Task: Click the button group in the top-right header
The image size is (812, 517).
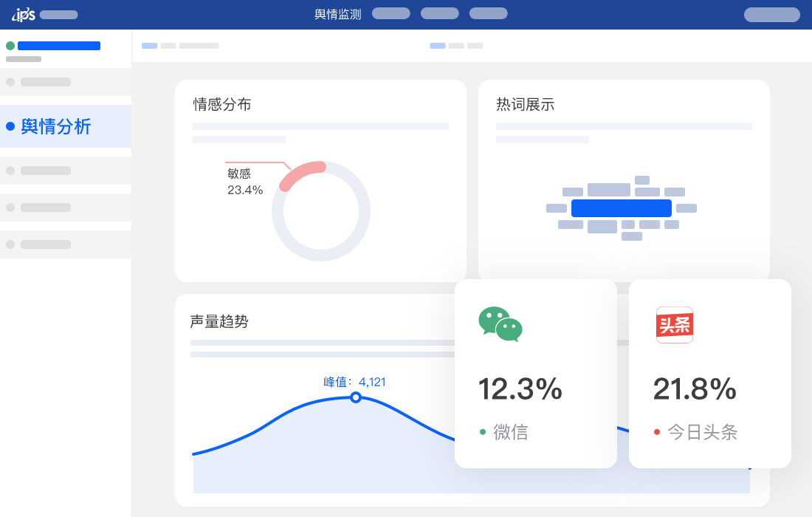Action: (x=771, y=15)
